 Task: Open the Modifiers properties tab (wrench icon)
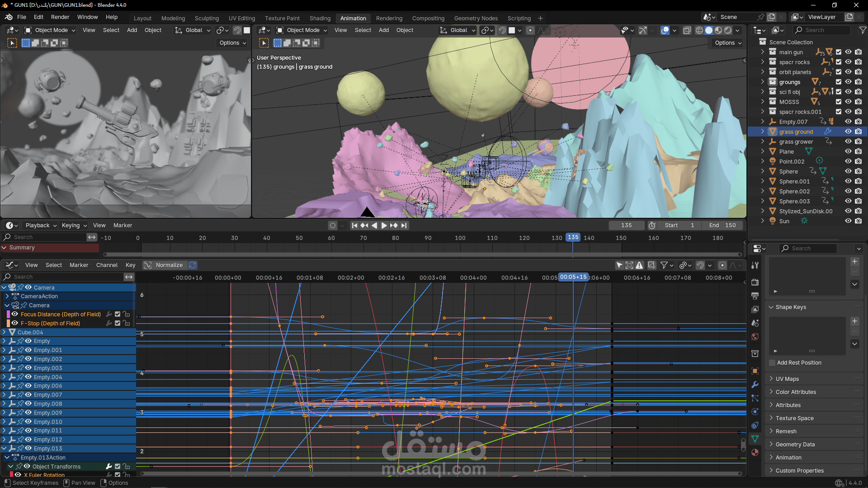[x=755, y=385]
